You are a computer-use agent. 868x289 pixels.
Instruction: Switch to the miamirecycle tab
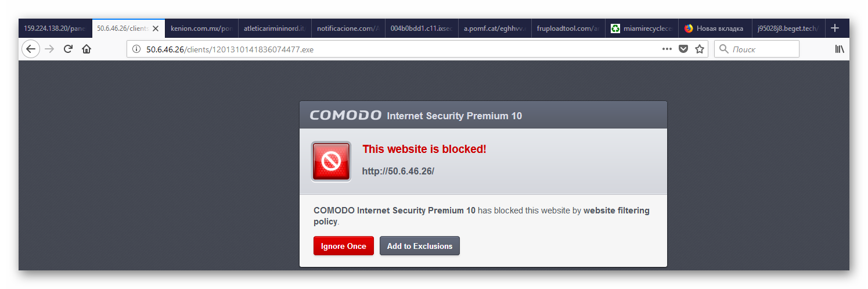coord(642,28)
